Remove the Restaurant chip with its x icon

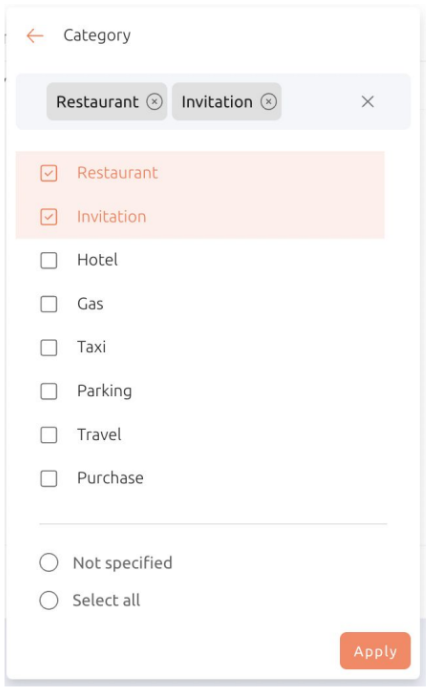(154, 102)
